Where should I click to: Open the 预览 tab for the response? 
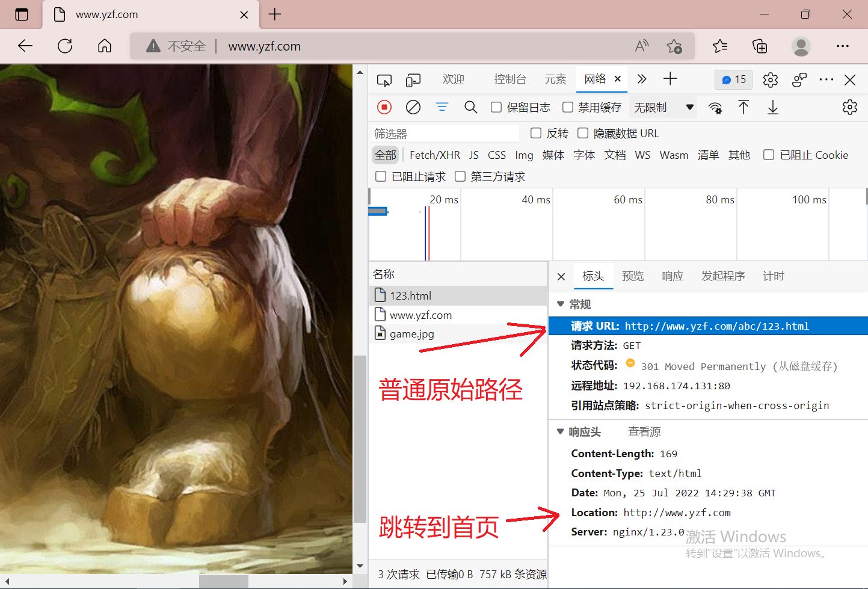[x=632, y=276]
